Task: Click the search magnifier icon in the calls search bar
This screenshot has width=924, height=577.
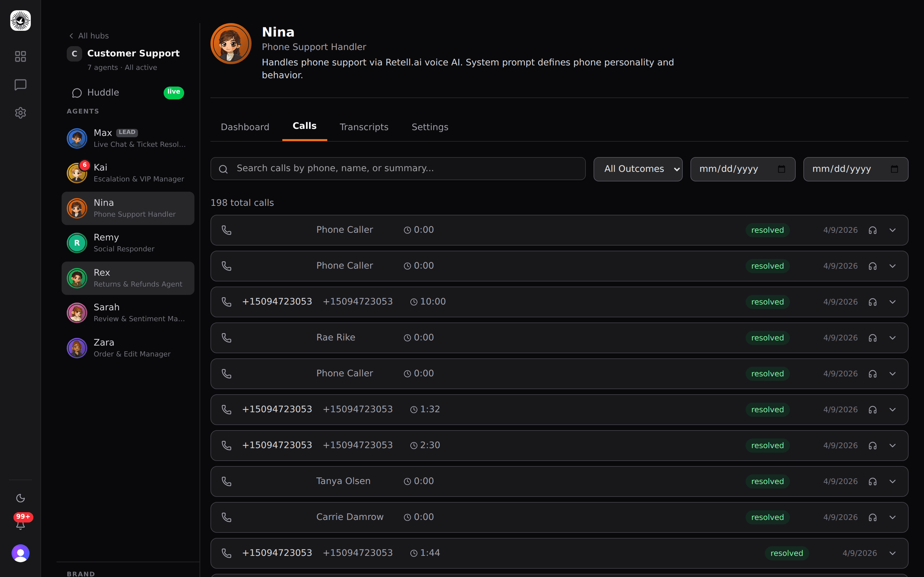Action: [223, 168]
